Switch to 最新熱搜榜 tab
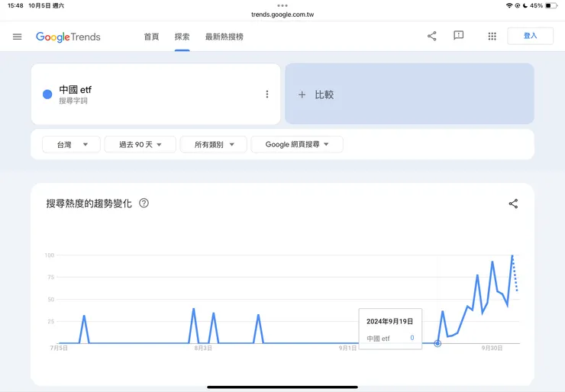 (x=224, y=37)
